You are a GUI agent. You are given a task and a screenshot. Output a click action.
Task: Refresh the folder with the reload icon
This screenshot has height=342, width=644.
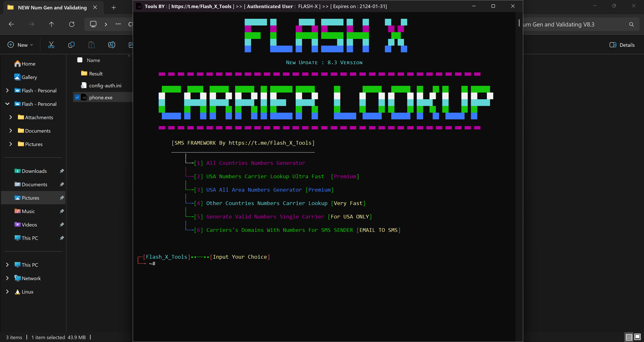click(x=72, y=24)
